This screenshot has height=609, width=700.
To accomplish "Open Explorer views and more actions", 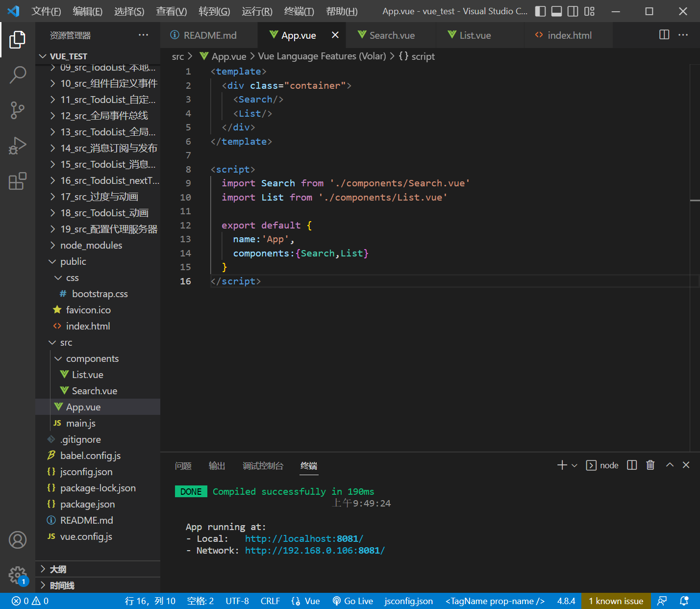I will [x=143, y=35].
